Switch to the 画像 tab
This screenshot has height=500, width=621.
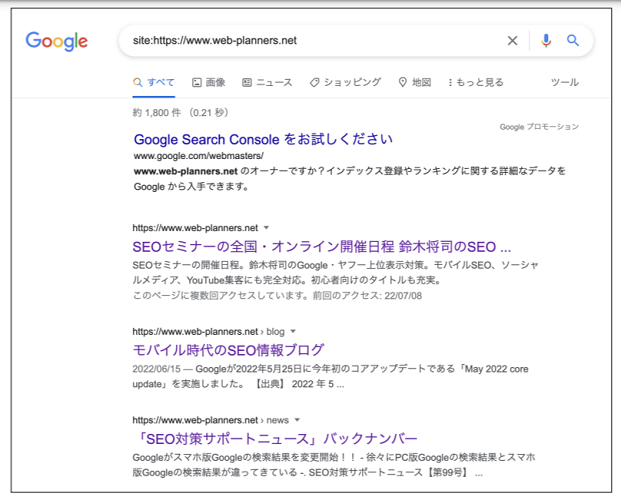[x=209, y=82]
